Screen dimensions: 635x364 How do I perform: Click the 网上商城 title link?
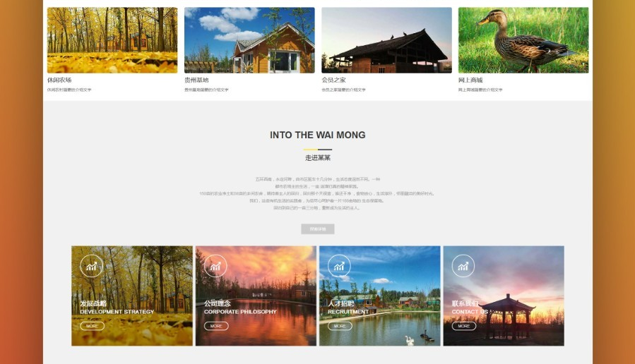pos(470,80)
